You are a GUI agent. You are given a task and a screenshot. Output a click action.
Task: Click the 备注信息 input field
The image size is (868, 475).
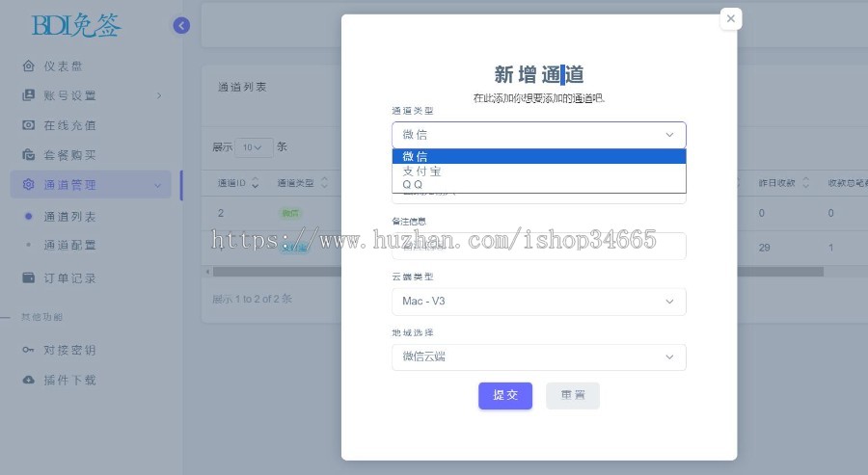538,246
